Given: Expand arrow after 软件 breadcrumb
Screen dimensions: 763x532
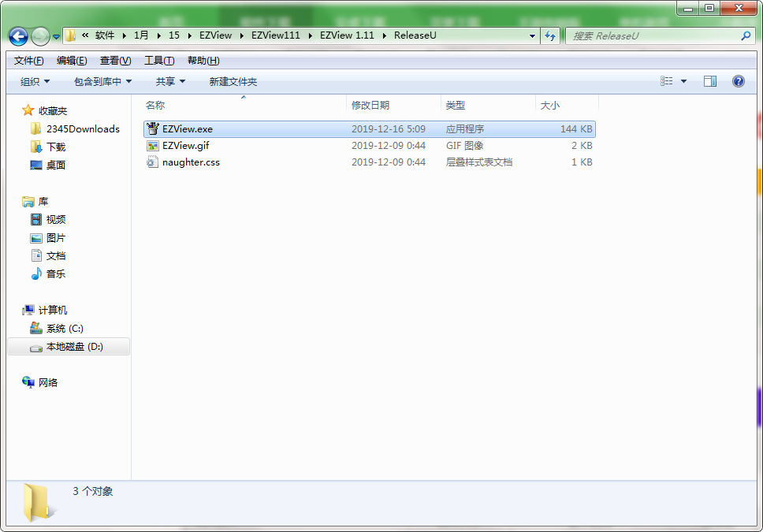Looking at the screenshot, I should [x=125, y=35].
